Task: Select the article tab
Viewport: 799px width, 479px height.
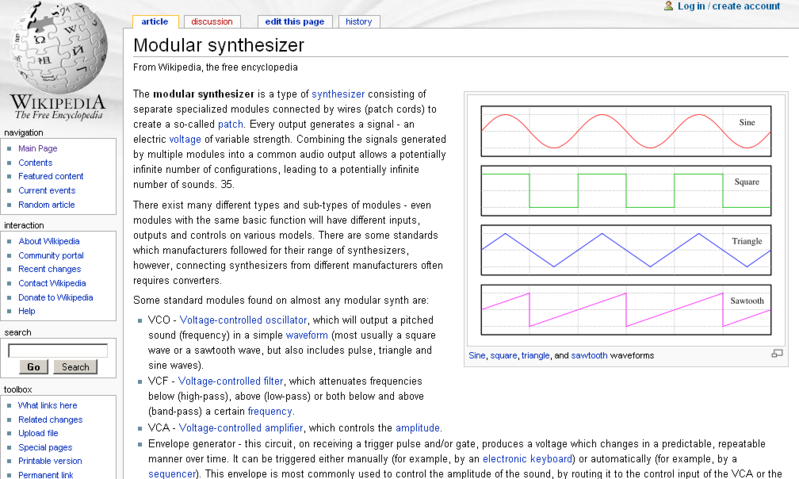Action: [x=155, y=21]
